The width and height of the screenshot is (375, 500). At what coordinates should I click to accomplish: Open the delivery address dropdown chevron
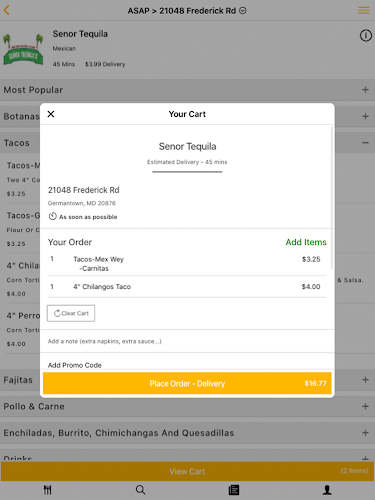pyautogui.click(x=243, y=11)
